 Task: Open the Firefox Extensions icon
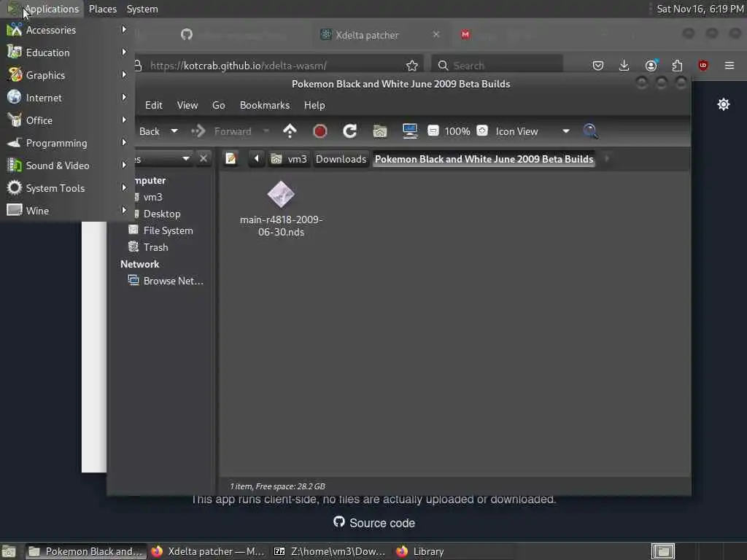point(677,66)
